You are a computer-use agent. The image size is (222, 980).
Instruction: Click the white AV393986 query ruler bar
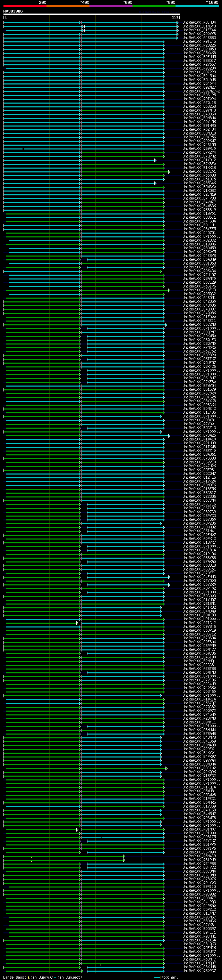92,15
